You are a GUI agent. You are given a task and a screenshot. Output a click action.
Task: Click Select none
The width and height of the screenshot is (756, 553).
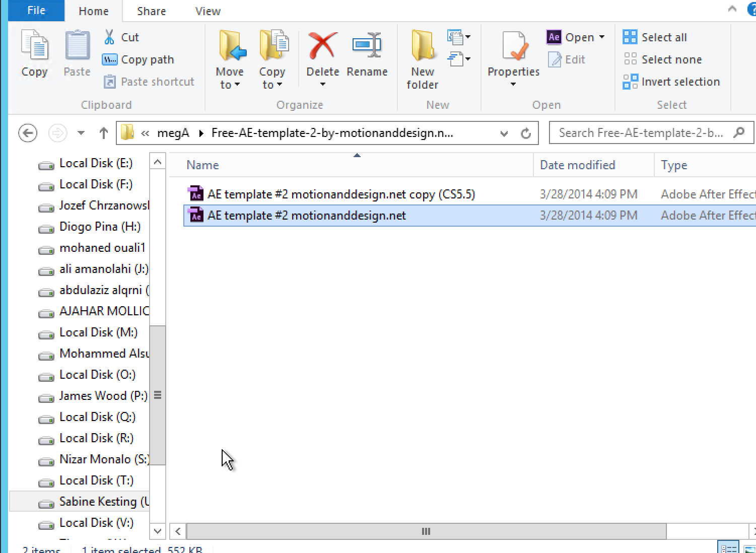(663, 59)
